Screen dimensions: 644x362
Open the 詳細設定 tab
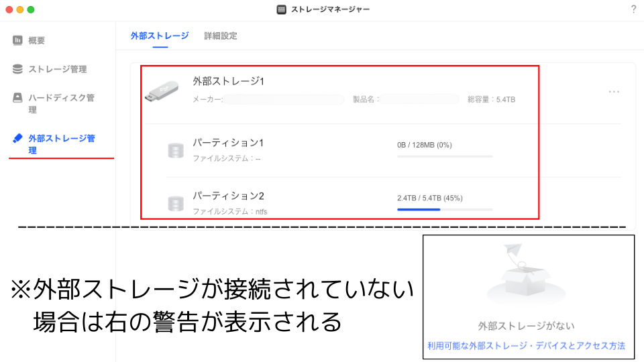pos(221,36)
